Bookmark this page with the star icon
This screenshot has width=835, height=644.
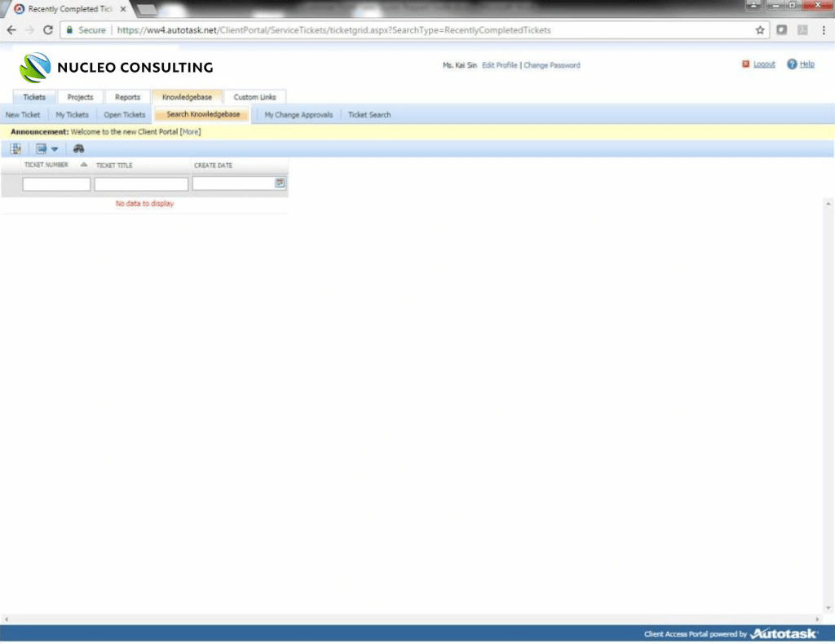point(760,30)
